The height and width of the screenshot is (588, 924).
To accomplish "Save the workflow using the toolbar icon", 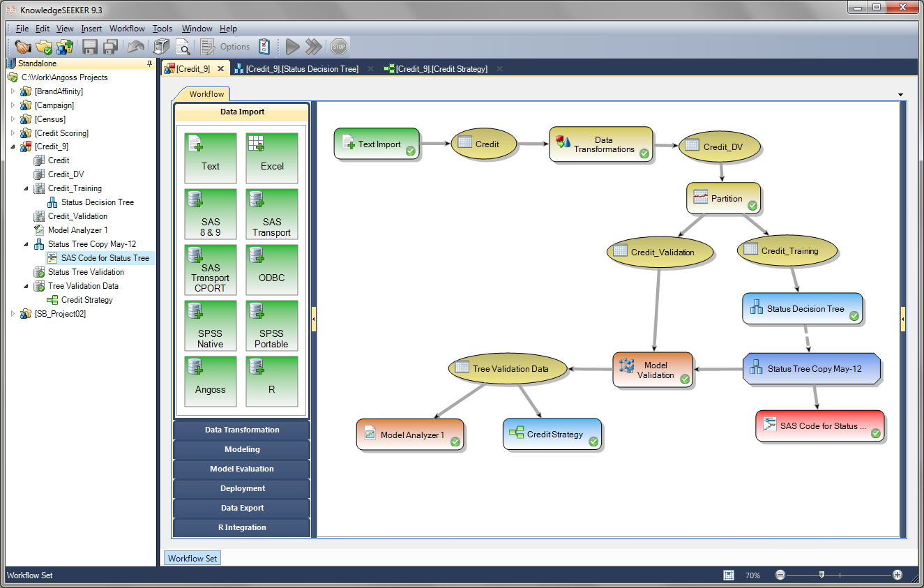I will tap(91, 47).
